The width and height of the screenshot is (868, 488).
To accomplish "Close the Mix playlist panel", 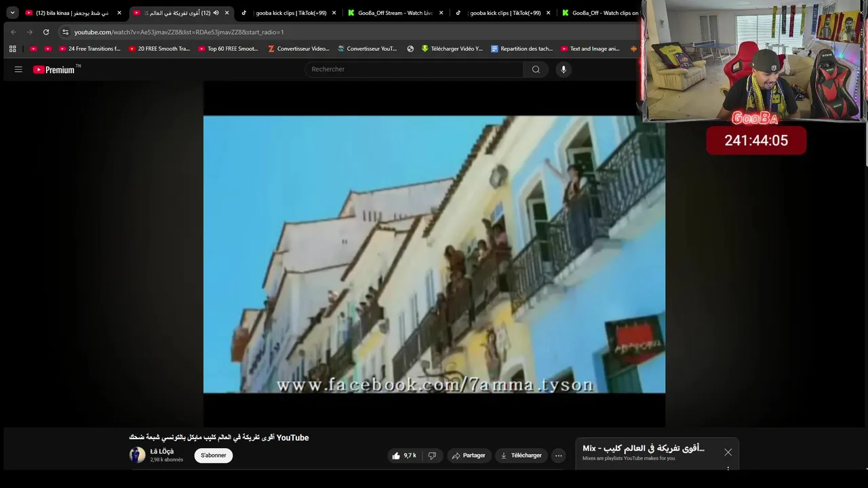I will pos(728,452).
